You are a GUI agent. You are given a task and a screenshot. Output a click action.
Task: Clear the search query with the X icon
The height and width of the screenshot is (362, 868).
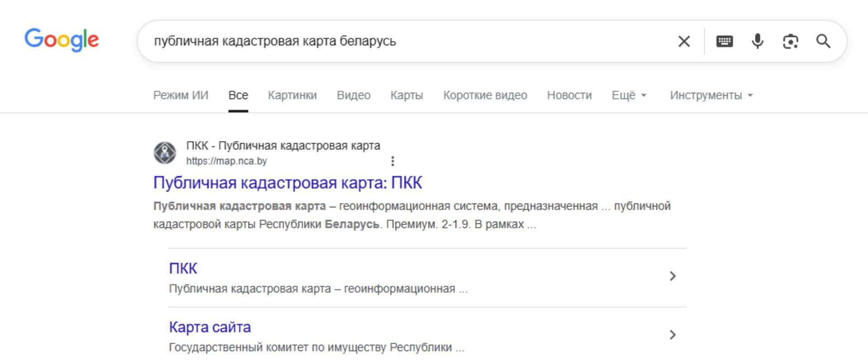[x=684, y=41]
